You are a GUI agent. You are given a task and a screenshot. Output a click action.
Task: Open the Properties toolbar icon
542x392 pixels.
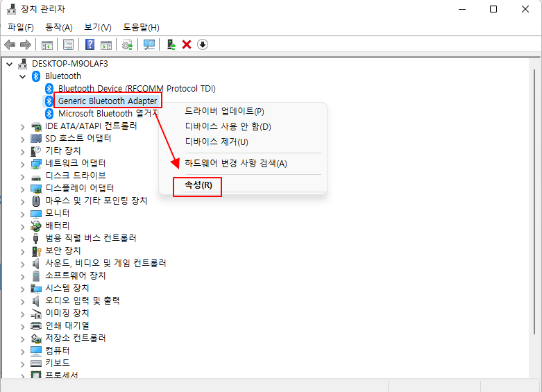tap(69, 44)
